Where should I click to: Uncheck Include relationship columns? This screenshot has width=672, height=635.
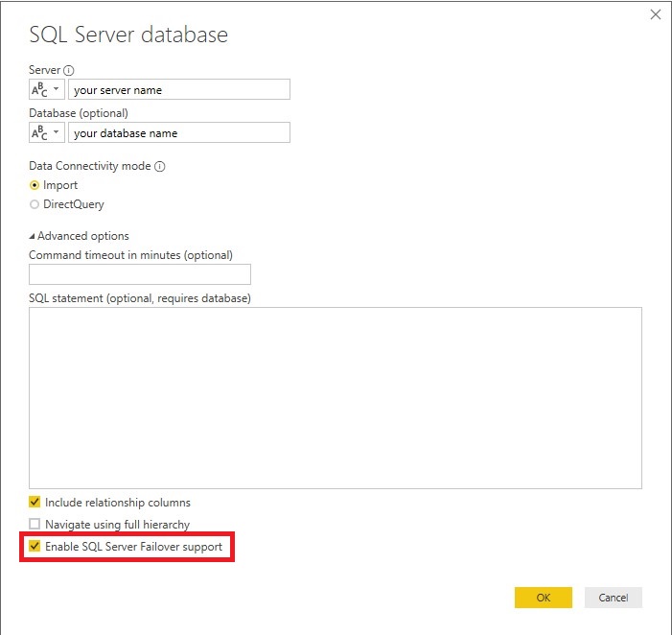(x=35, y=502)
